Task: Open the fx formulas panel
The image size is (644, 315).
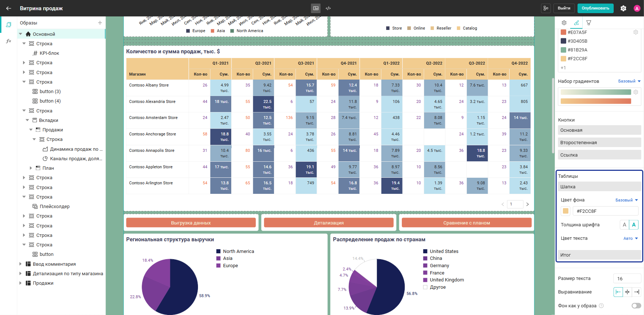Action: click(8, 41)
